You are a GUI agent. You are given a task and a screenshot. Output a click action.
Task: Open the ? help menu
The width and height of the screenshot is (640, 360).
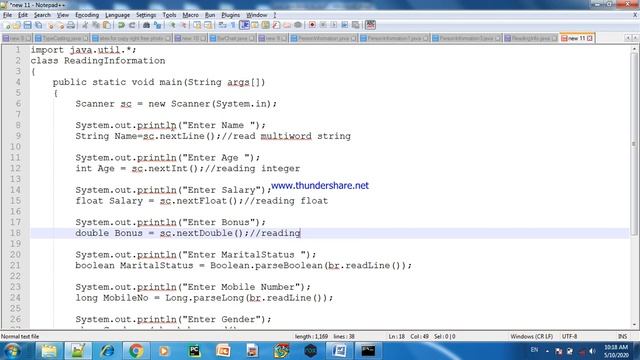point(275,15)
